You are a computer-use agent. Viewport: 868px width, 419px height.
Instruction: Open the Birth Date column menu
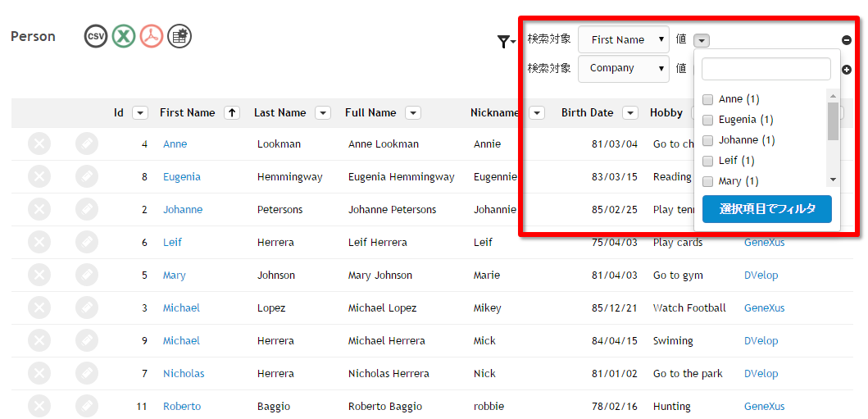[630, 113]
